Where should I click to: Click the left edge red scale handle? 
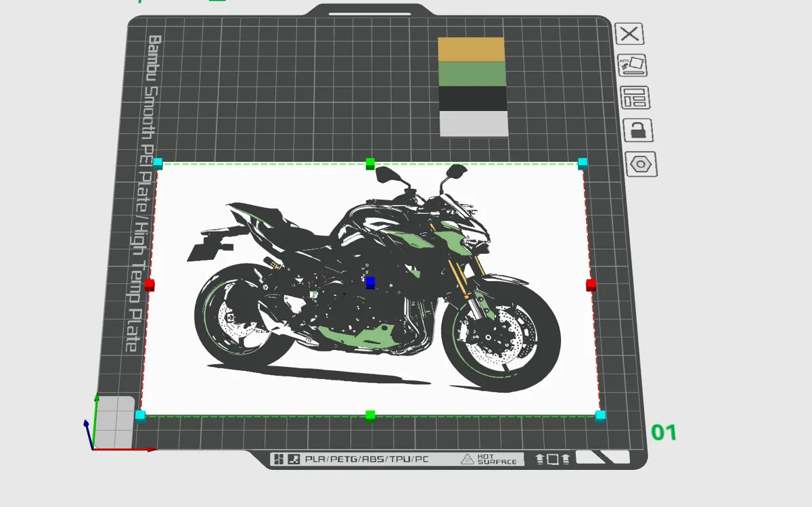pos(150,284)
